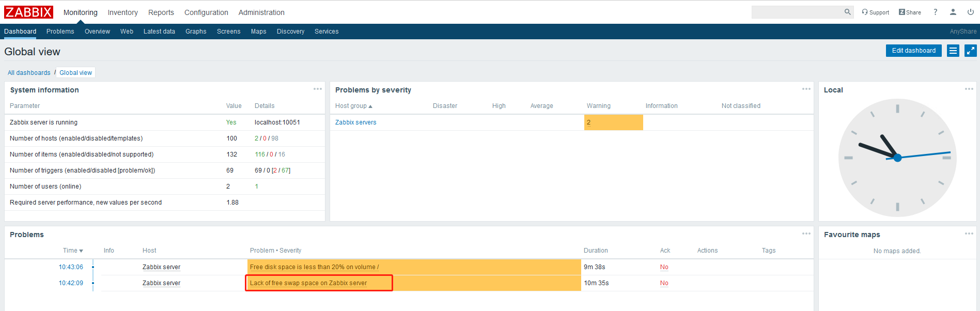Select the Dashboard submenu tab

pos(20,32)
